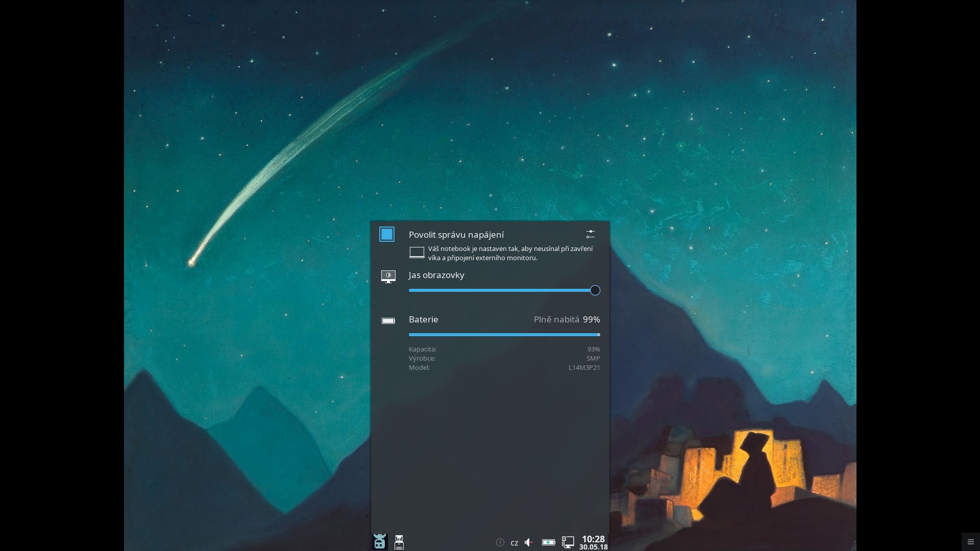Click the Baterie battery icon in the panel
This screenshot has height=551, width=980.
pos(388,321)
